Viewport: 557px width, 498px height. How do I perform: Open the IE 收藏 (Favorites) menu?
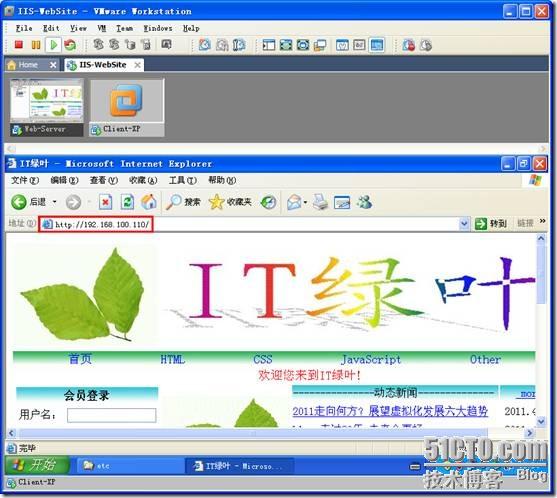coord(143,180)
